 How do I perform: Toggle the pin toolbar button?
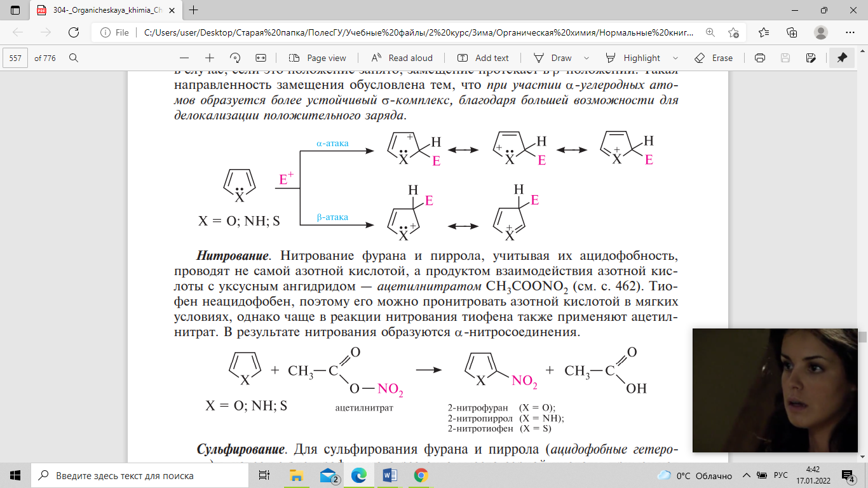coord(842,58)
